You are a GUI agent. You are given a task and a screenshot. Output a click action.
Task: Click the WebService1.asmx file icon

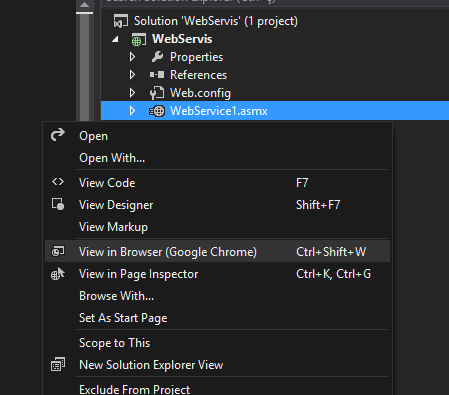pos(157,111)
